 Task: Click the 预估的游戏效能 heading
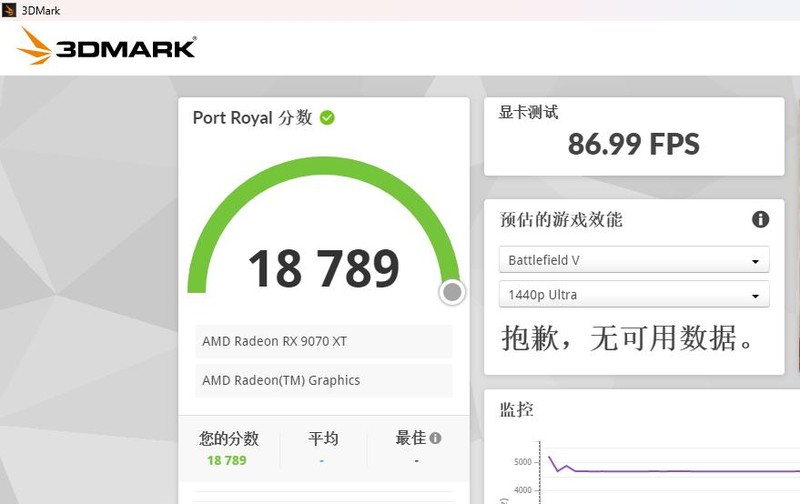tap(561, 219)
